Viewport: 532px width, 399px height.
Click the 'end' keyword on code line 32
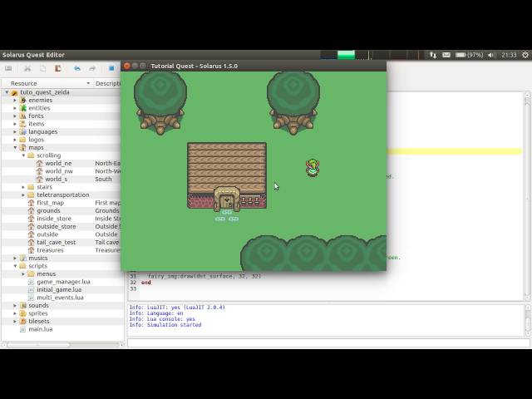(x=146, y=283)
